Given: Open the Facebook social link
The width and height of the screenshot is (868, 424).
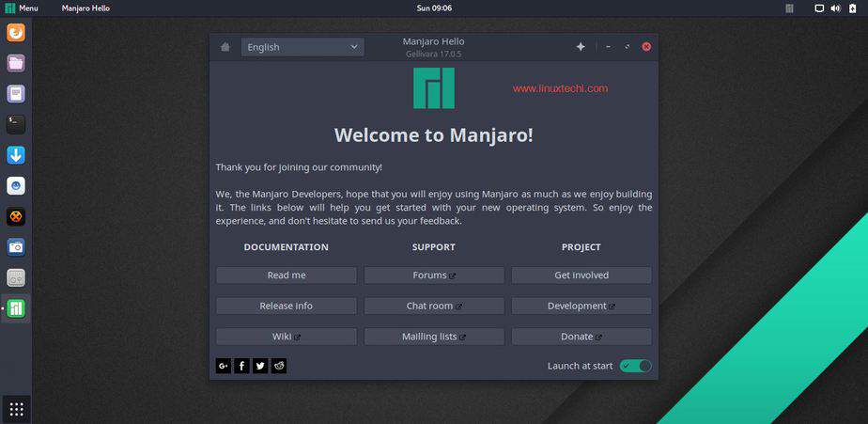Looking at the screenshot, I should tap(242, 366).
